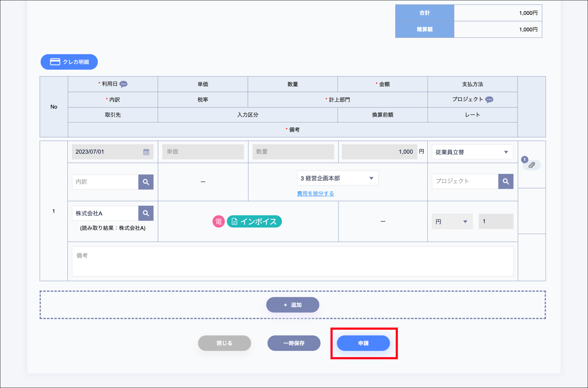Click the calendar icon in date field

coord(146,152)
